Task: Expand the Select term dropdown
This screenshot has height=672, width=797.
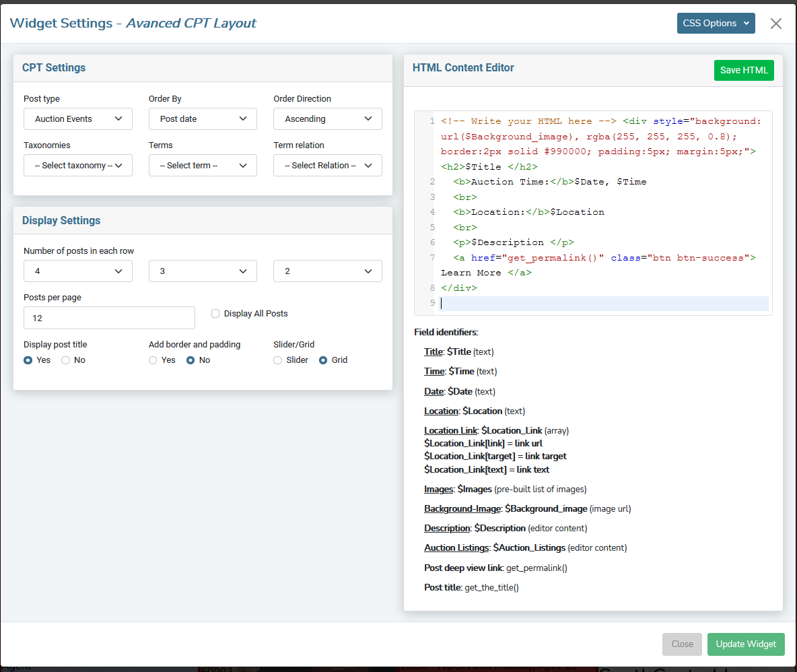Action: click(203, 165)
